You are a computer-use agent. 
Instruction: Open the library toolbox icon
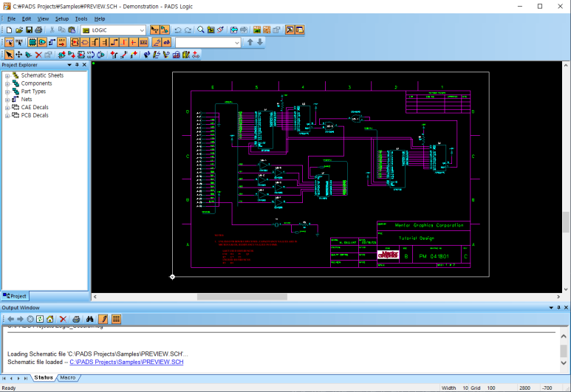[x=176, y=55]
